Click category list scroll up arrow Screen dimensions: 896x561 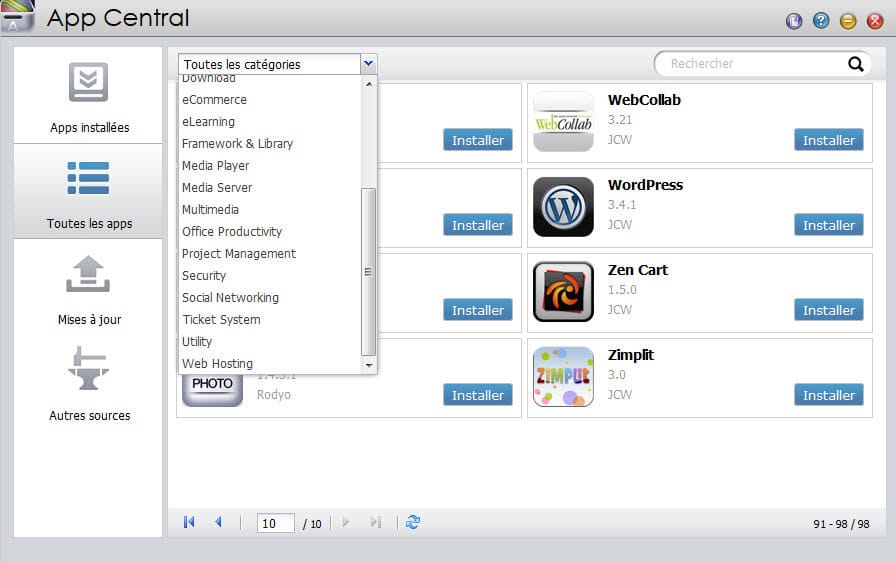click(369, 83)
